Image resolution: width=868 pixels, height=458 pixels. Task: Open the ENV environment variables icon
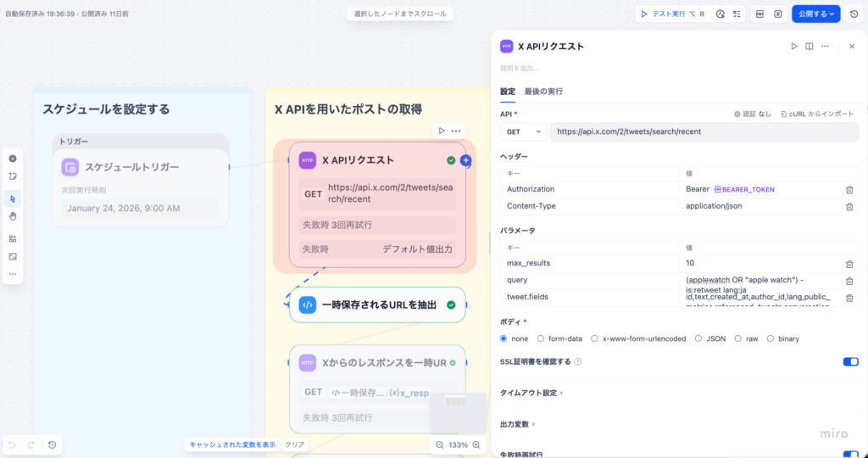[760, 14]
